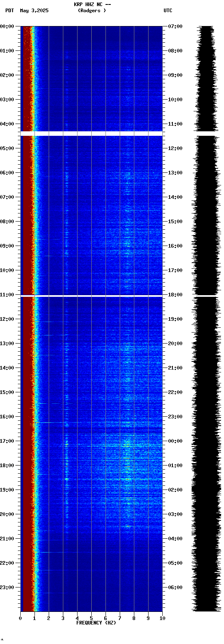
Task: Click the frequency axis tick labeled 3
Action: 63,618
